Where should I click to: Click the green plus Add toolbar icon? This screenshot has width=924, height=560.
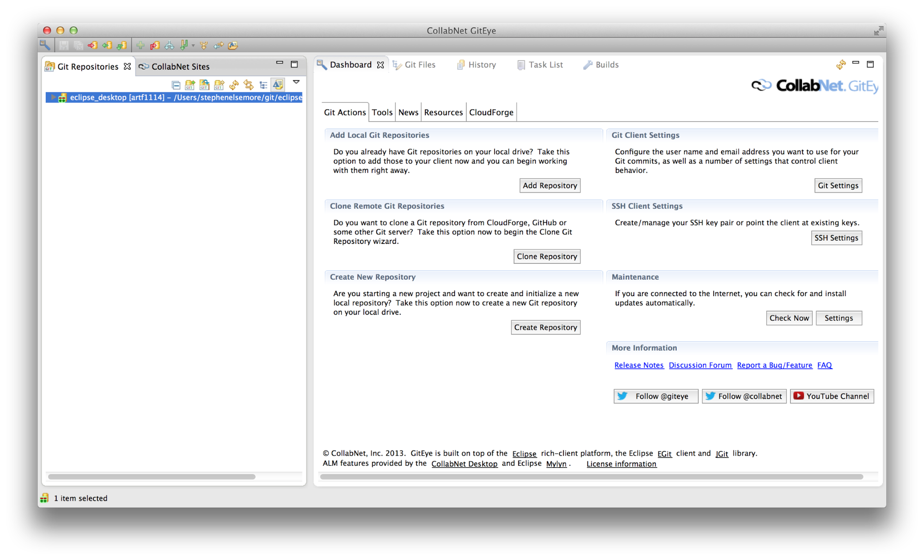(x=141, y=45)
